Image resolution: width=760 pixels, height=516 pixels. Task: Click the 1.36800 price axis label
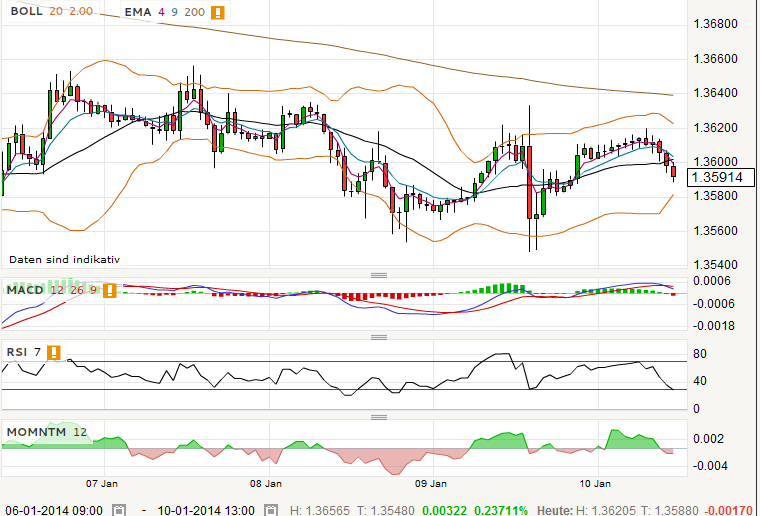pyautogui.click(x=715, y=24)
